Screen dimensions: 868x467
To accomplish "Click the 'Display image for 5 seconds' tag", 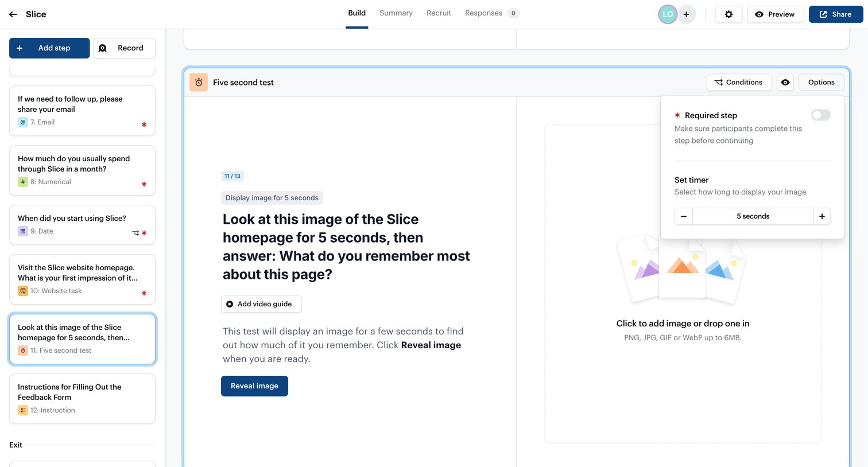I will pos(272,198).
